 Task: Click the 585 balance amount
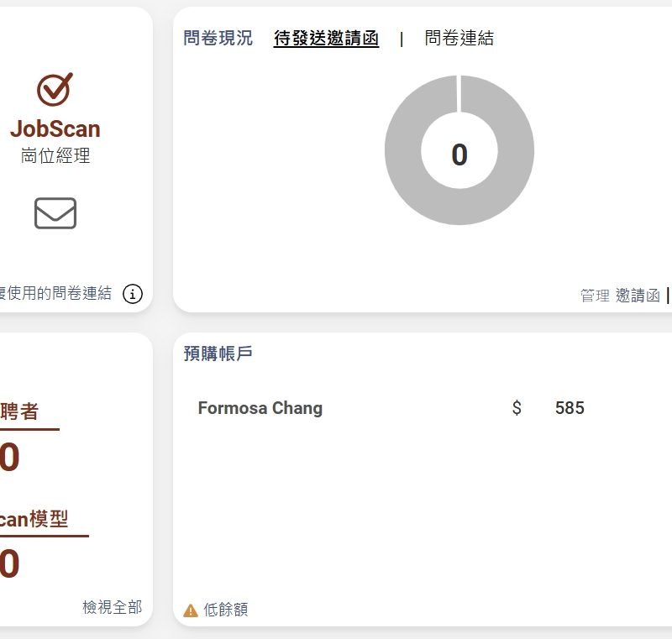(570, 408)
